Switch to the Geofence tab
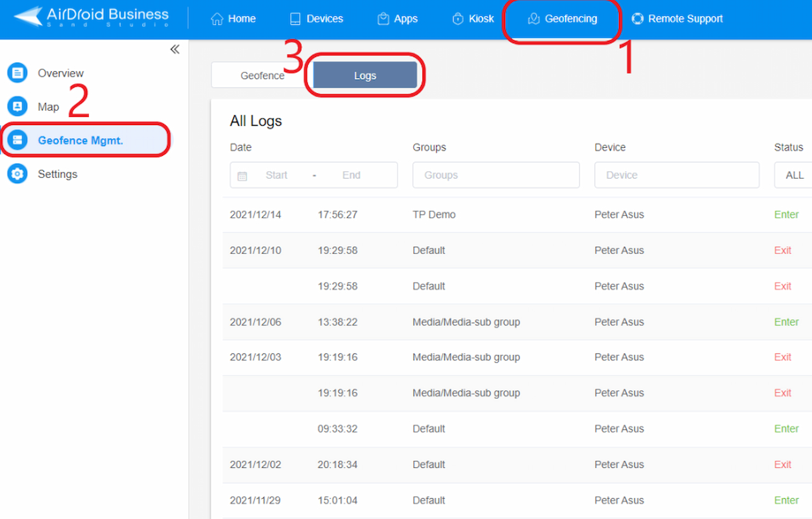Viewport: 812px width, 519px height. pyautogui.click(x=263, y=75)
